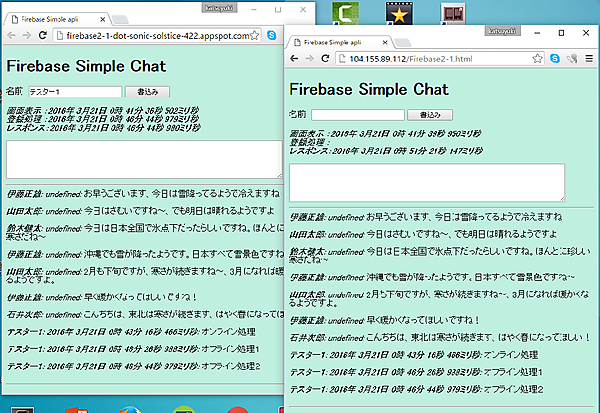Reload the 104.155.89.112 page
The height and width of the screenshot is (413, 600).
[x=325, y=59]
